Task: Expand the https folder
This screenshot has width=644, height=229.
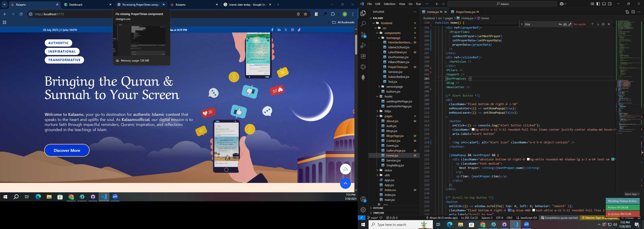Action: click(377, 111)
